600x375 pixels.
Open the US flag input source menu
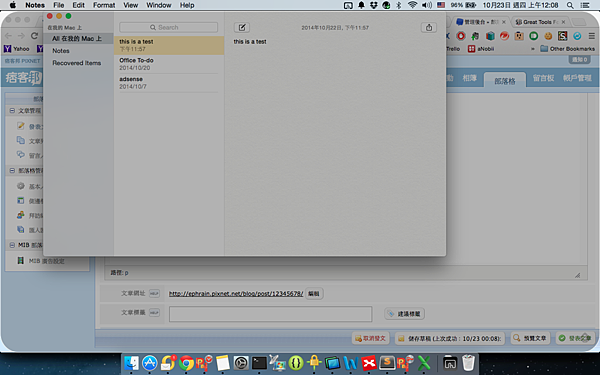441,5
